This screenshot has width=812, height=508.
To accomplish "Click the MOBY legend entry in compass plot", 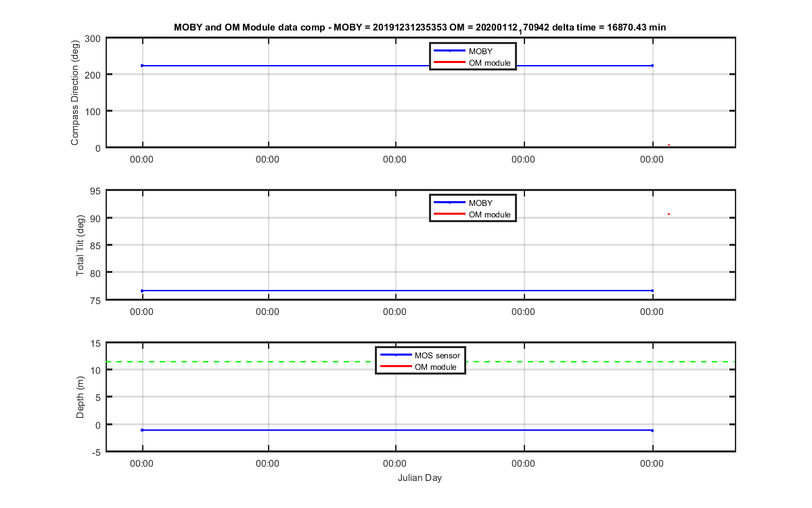I will [x=473, y=51].
